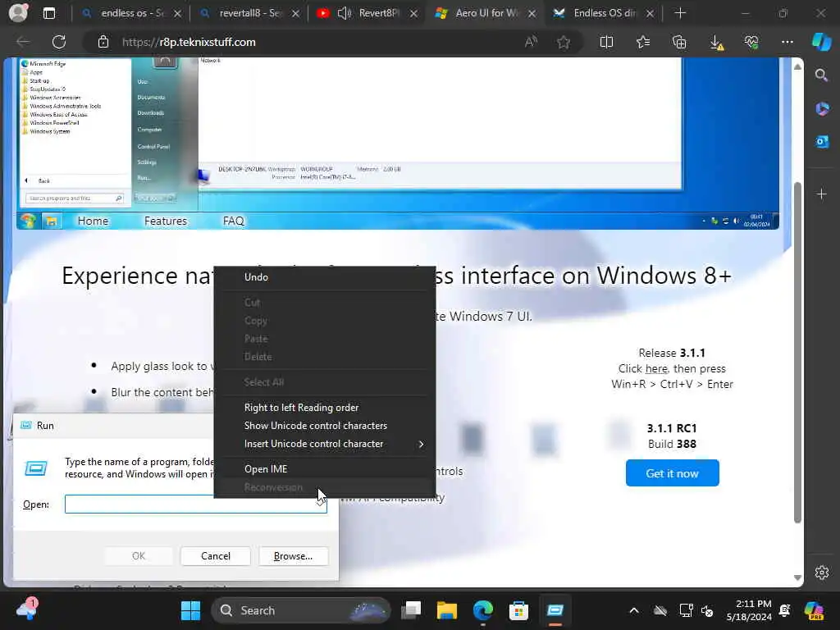Click the address bar URL r8p.teknixstuff.com
This screenshot has width=840, height=630.
tap(189, 42)
